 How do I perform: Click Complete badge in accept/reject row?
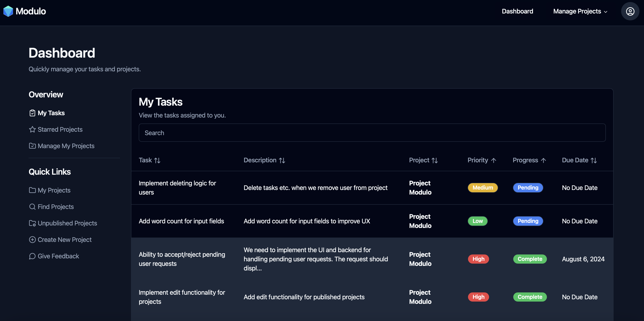[530, 259]
